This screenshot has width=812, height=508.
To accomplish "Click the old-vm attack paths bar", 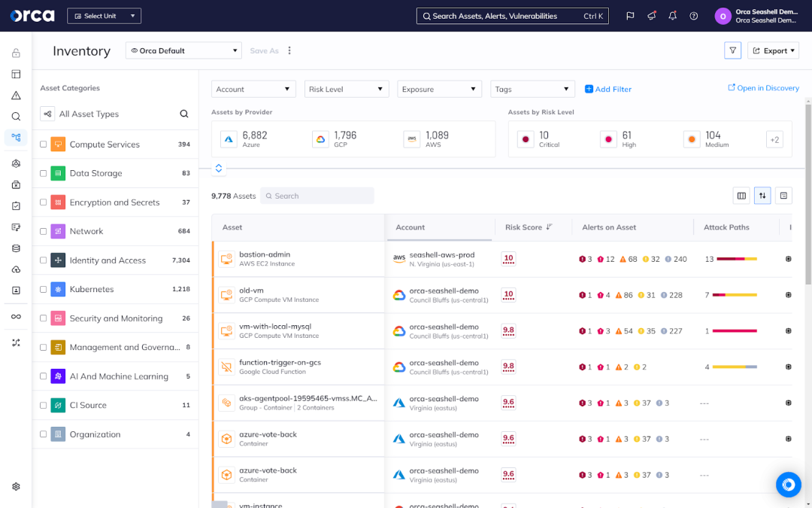I will (735, 295).
